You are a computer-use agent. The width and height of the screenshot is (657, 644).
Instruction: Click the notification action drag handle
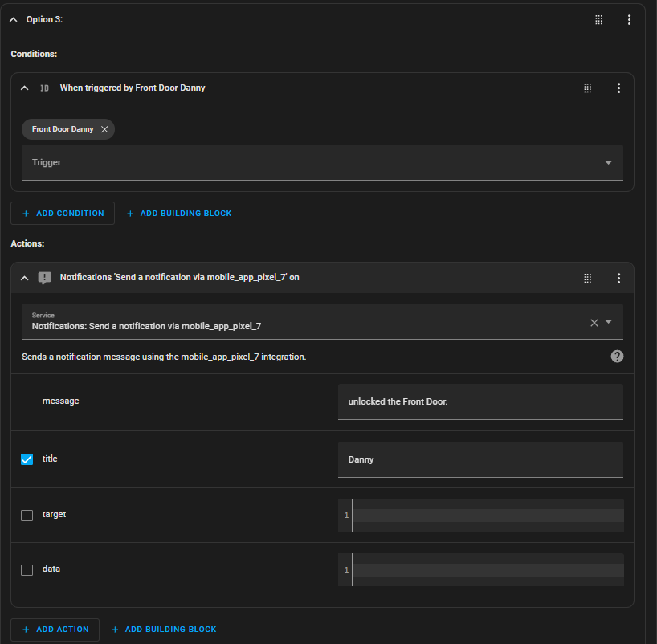[x=587, y=278]
